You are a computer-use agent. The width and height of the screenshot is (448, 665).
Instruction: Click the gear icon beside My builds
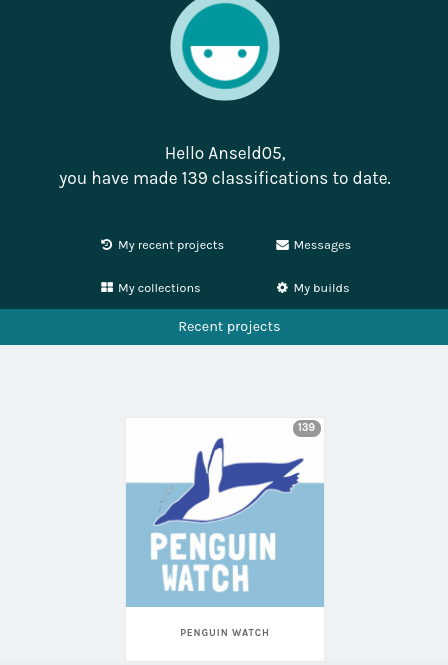coord(282,288)
